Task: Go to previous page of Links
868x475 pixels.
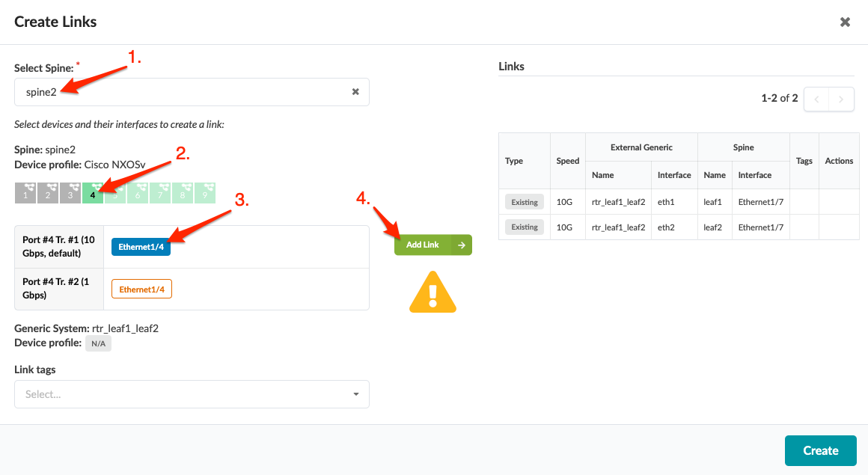Action: coord(816,99)
